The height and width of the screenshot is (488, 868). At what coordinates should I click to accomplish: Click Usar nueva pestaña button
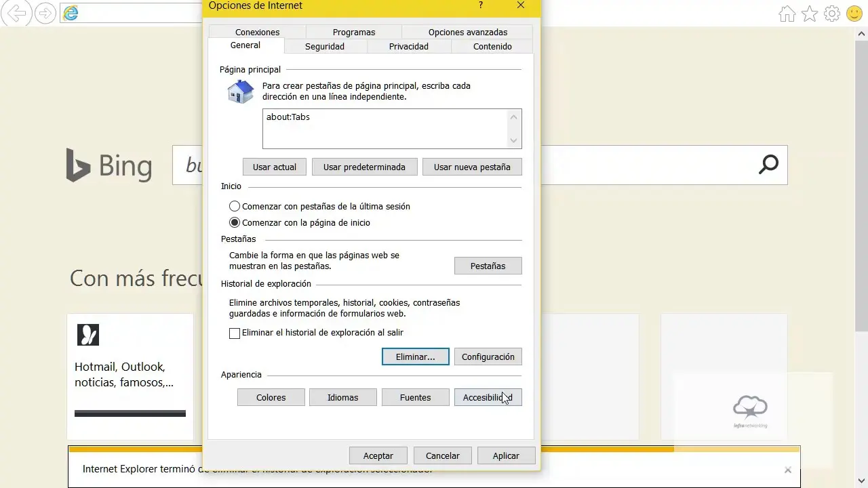pyautogui.click(x=472, y=167)
